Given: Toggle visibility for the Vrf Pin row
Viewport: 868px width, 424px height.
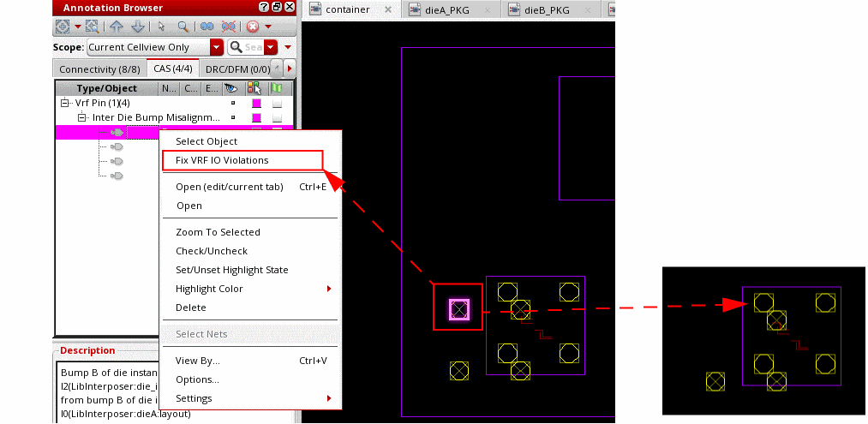Looking at the screenshot, I should 233,103.
